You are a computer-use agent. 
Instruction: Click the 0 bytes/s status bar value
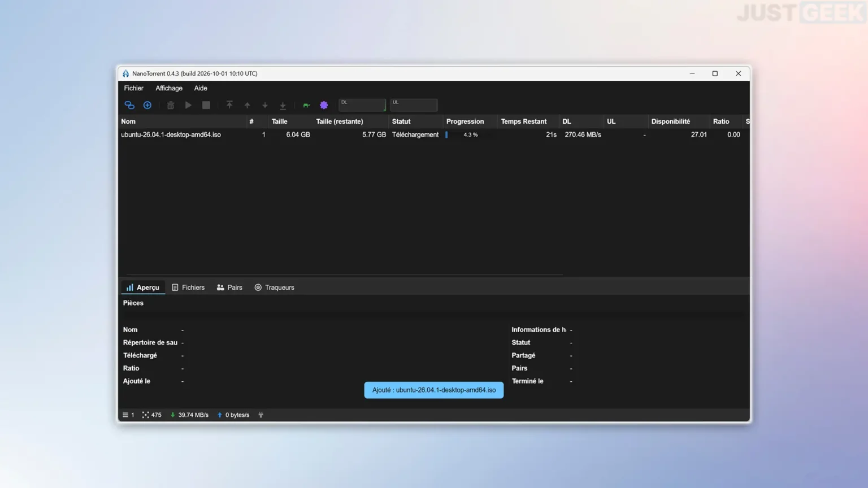[237, 415]
